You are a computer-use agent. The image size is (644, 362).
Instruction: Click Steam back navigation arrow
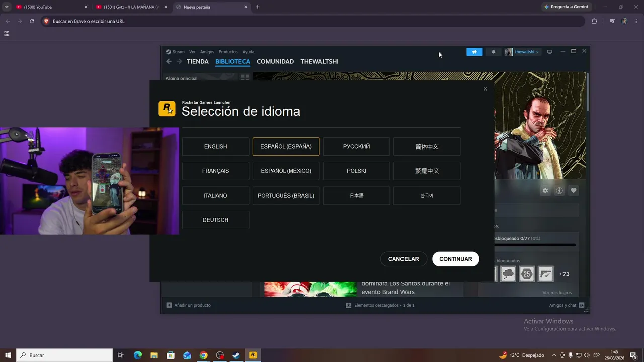[x=169, y=62]
